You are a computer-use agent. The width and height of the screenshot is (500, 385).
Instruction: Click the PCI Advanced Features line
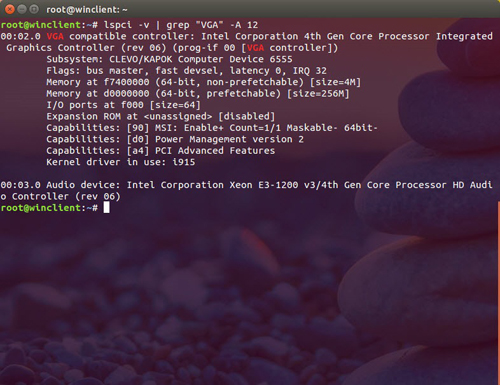pos(161,151)
